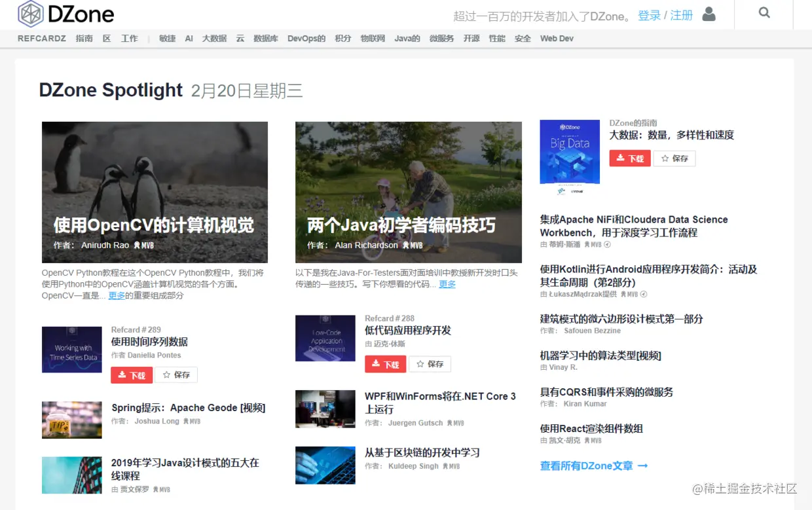The width and height of the screenshot is (812, 510).
Task: Select the 积分 topic tab
Action: click(343, 39)
